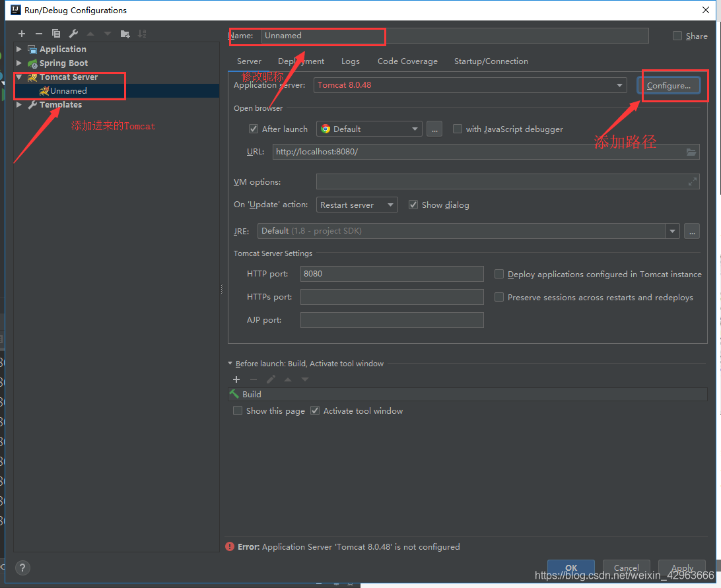Click the URL input field
721x588 pixels.
(486, 152)
